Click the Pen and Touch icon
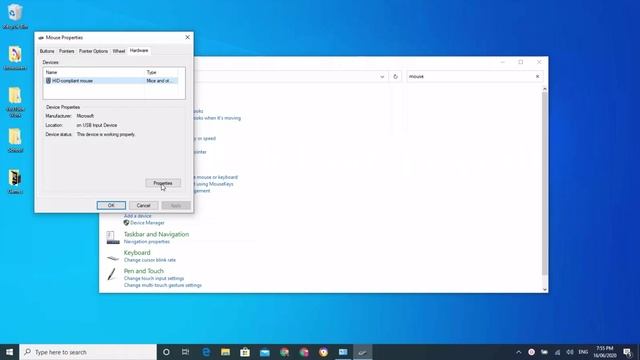Image resolution: width=640 pixels, height=360 pixels. pos(112,274)
